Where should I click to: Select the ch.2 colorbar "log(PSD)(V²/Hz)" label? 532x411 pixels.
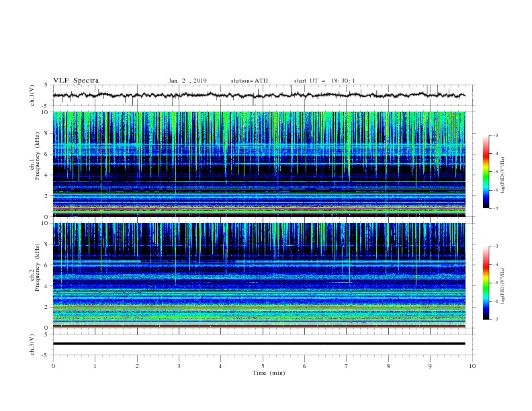point(502,285)
